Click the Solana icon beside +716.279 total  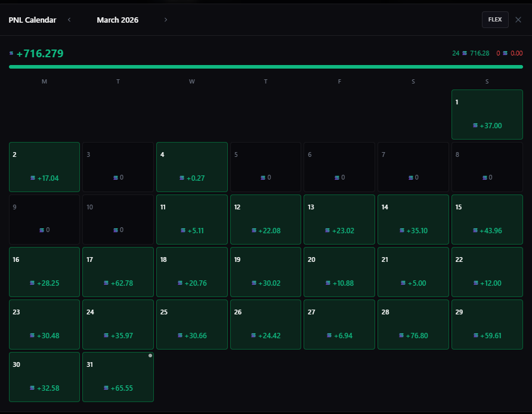click(11, 53)
